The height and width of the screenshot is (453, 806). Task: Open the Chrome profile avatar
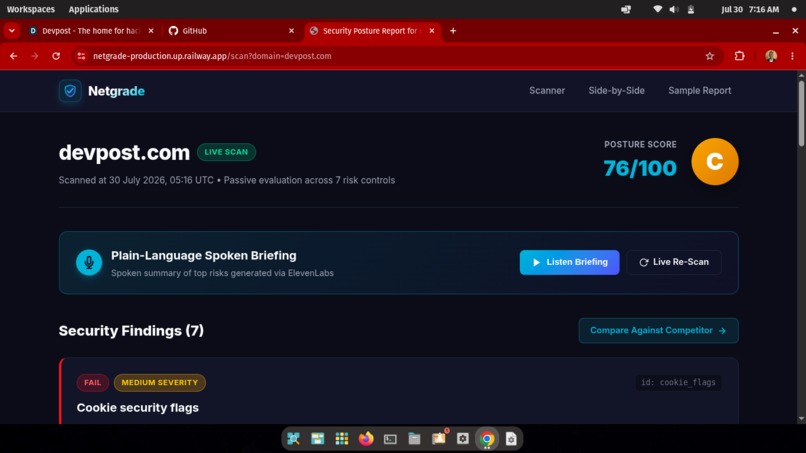click(771, 56)
